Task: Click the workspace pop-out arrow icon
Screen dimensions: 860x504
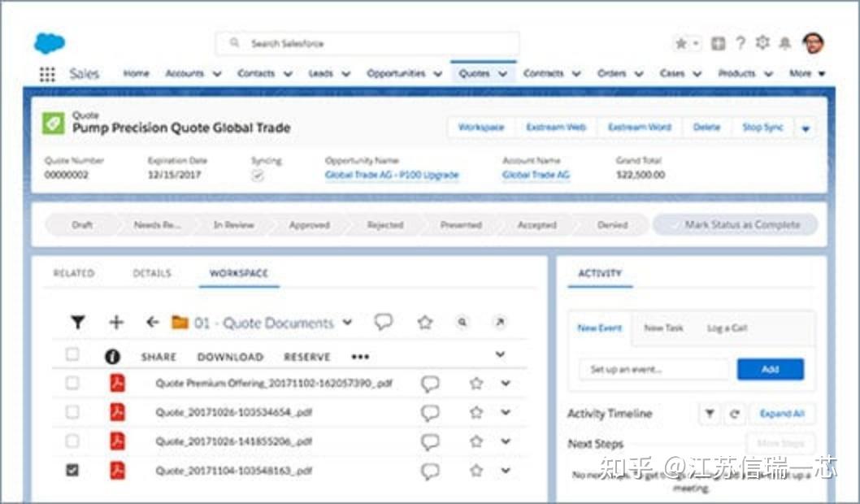Action: pyautogui.click(x=500, y=322)
